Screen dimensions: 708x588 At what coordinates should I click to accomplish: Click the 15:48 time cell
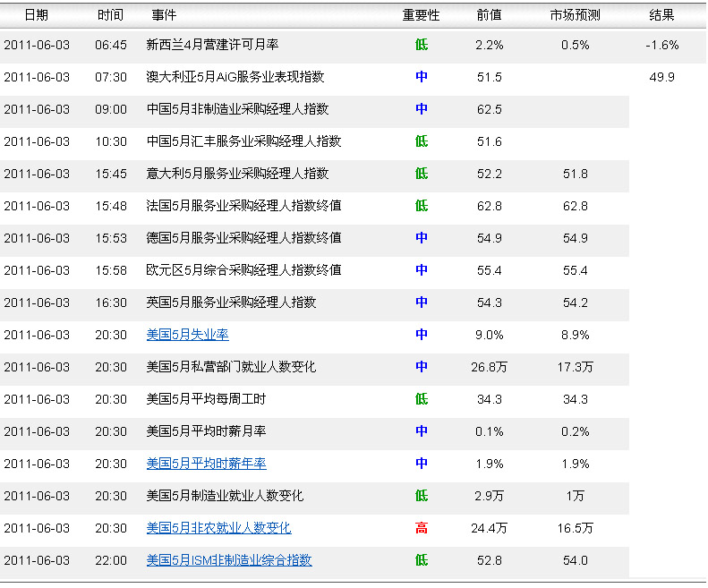(x=111, y=207)
